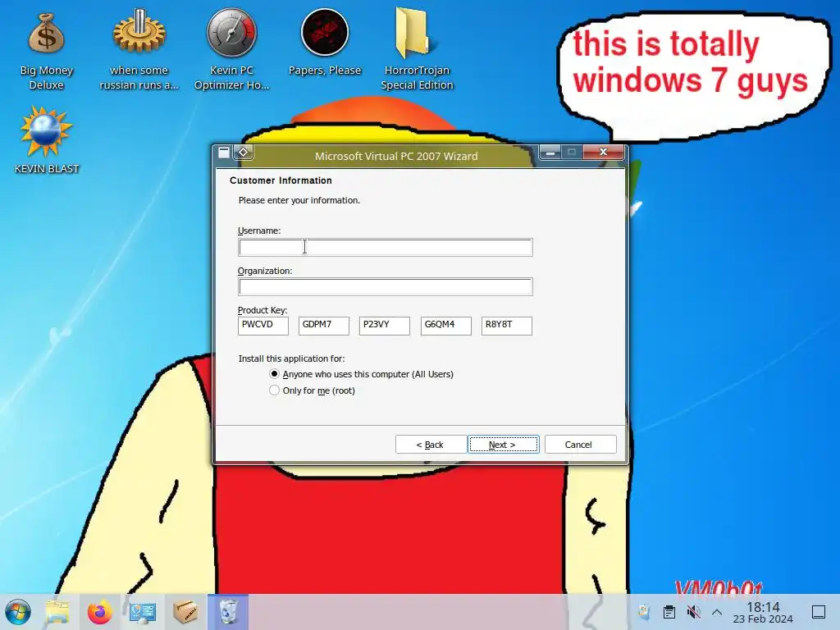Screen dimensions: 840x630
Task: Open the file manager in the taskbar
Action: click(57, 612)
